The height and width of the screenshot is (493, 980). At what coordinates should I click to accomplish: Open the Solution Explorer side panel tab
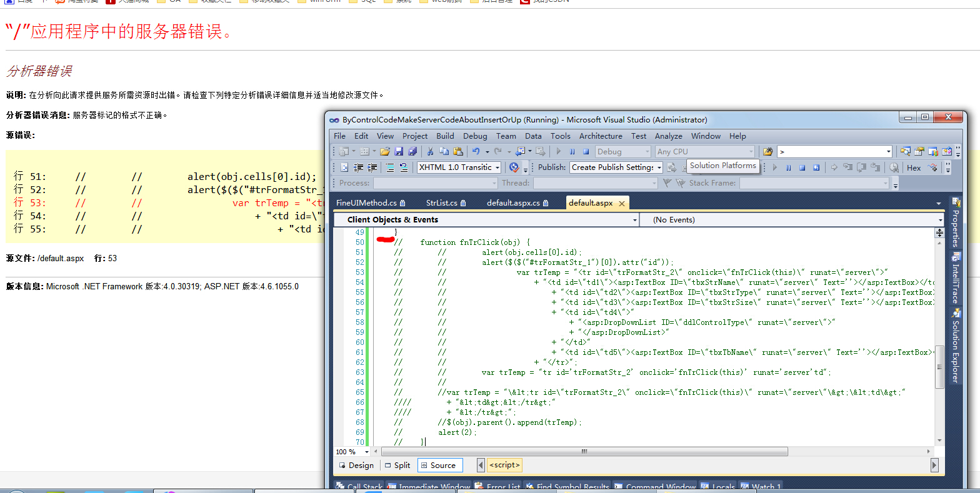click(955, 346)
